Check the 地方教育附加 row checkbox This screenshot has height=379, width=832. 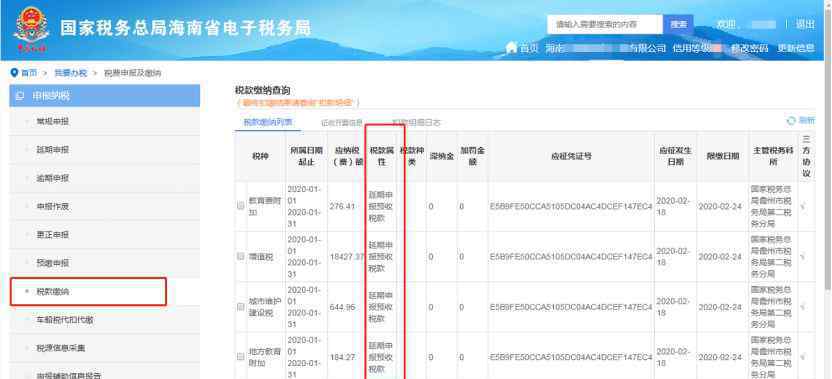pyautogui.click(x=241, y=357)
